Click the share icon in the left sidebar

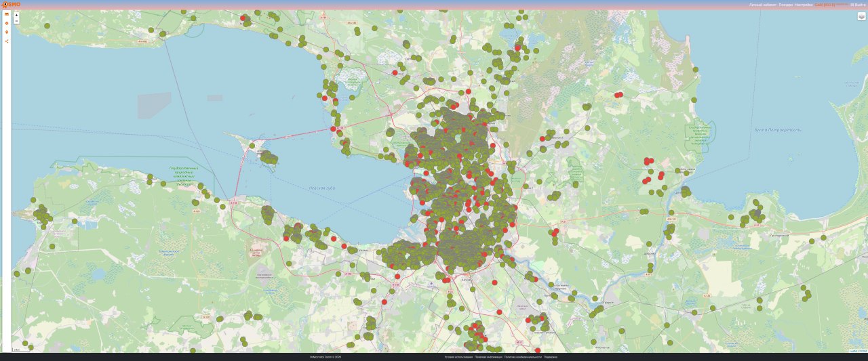click(x=7, y=41)
